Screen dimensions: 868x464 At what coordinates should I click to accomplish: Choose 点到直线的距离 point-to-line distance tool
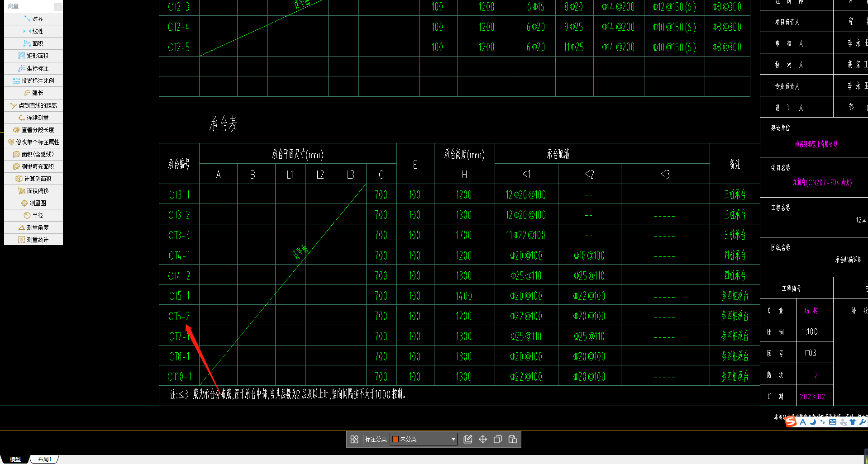tap(33, 105)
